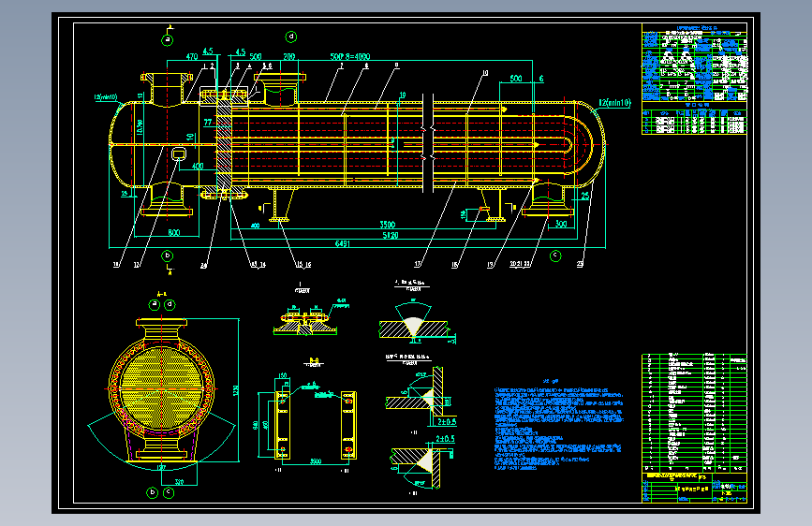Click nozzle marker d above the main view
Viewport: 812px width, 526px height.
point(291,37)
